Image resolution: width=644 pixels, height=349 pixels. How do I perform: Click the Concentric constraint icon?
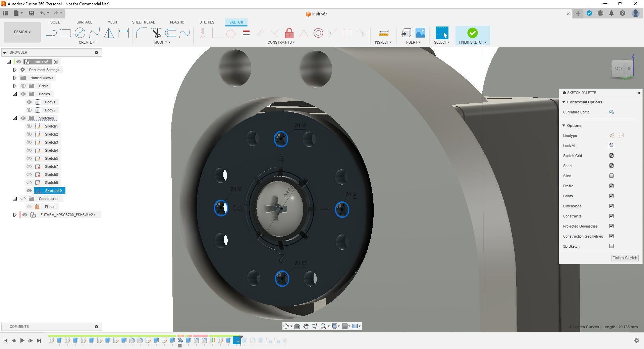coord(318,33)
